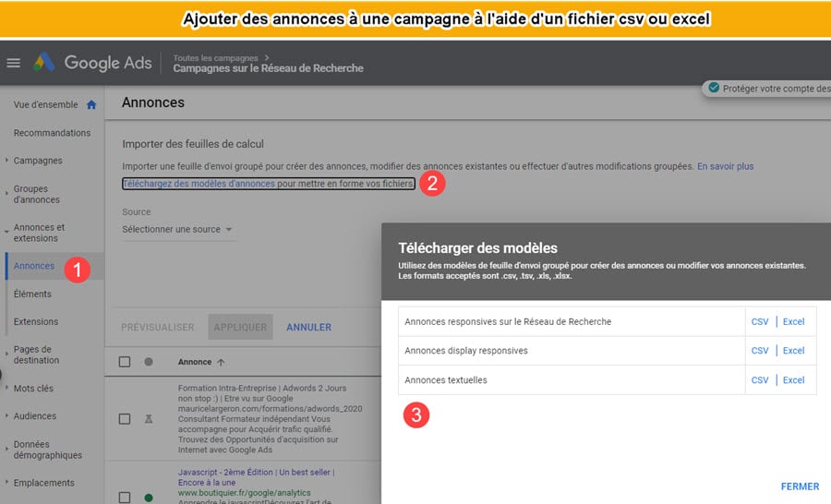Download CSV for Annonces textuelles

760,380
